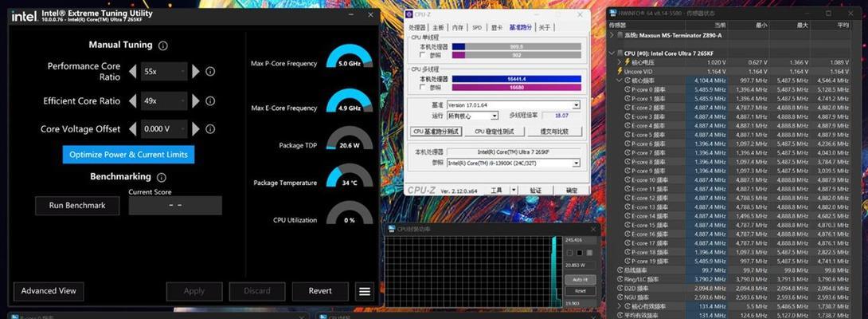This screenshot has height=319, width=868.
Task: Open 工具 dropdown arrow in CPU-Z
Action: tap(513, 190)
